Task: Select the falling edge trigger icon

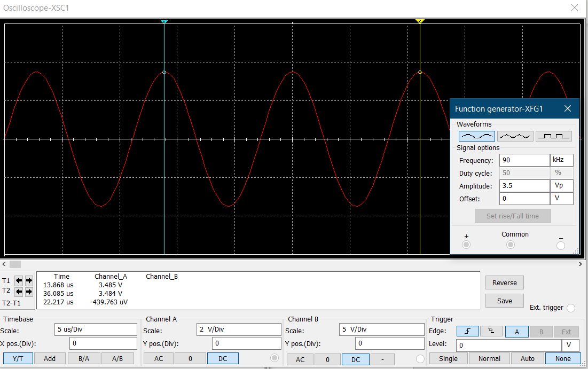Action: click(x=490, y=331)
